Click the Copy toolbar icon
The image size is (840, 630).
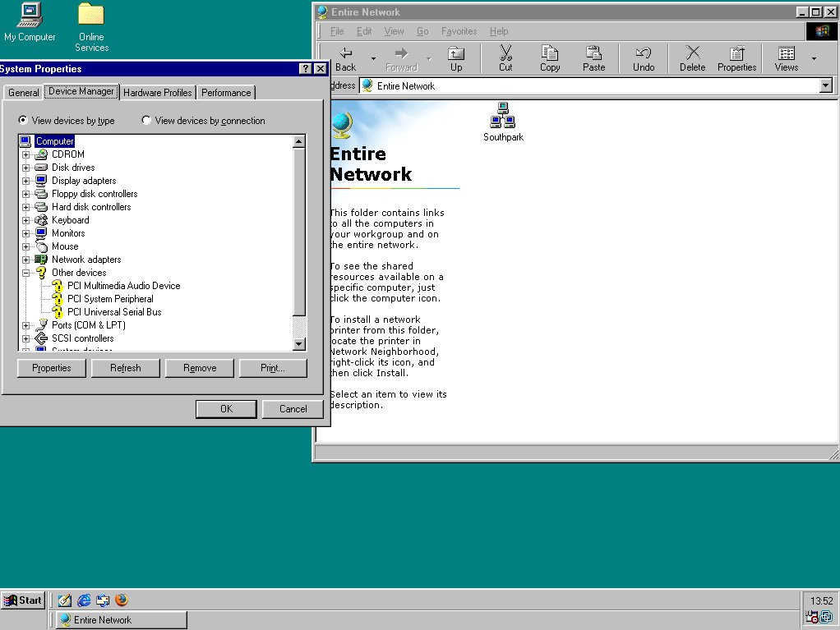[x=550, y=53]
